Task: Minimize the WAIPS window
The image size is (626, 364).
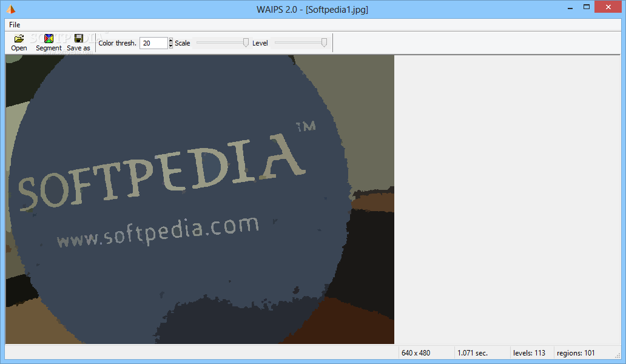Action: [570, 7]
